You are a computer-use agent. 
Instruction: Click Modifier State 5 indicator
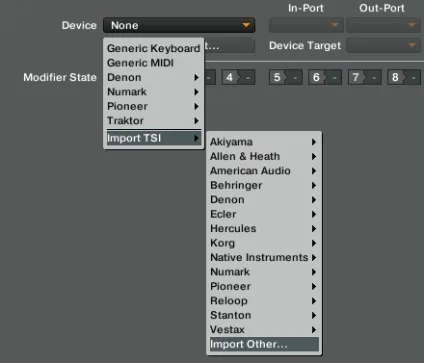click(x=286, y=77)
